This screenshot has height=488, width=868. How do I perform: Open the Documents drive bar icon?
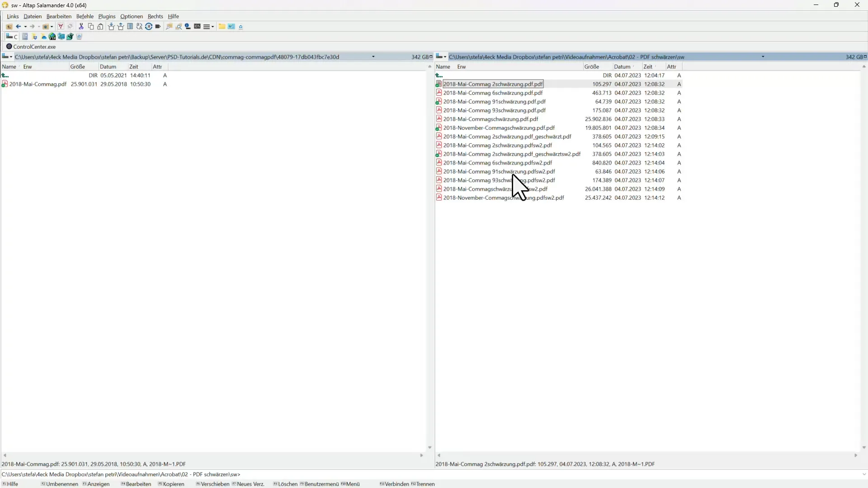tap(25, 37)
